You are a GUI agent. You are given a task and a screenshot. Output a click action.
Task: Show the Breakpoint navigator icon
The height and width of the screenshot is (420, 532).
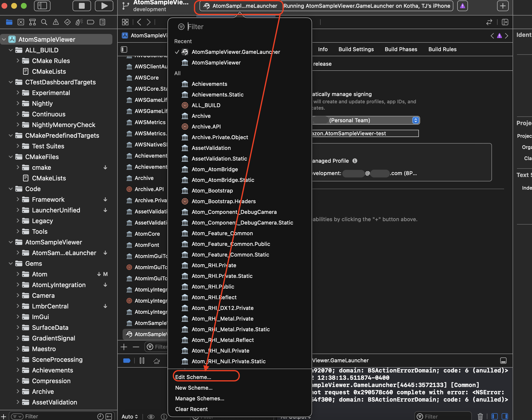[x=91, y=22]
